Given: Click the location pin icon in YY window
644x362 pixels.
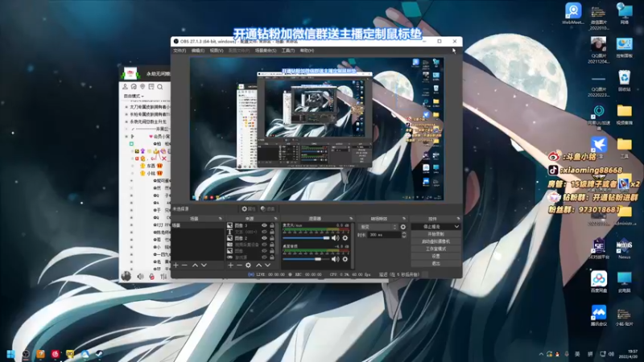Looking at the screenshot, I should tap(142, 87).
